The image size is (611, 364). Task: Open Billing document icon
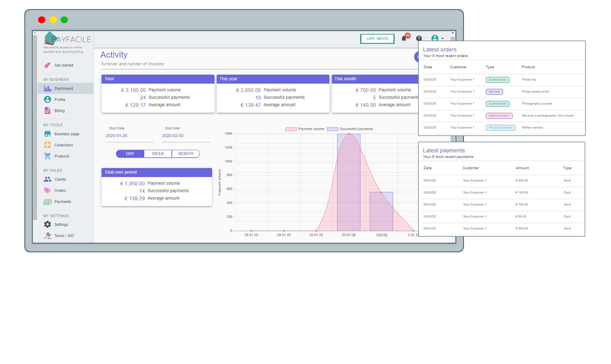(x=47, y=111)
